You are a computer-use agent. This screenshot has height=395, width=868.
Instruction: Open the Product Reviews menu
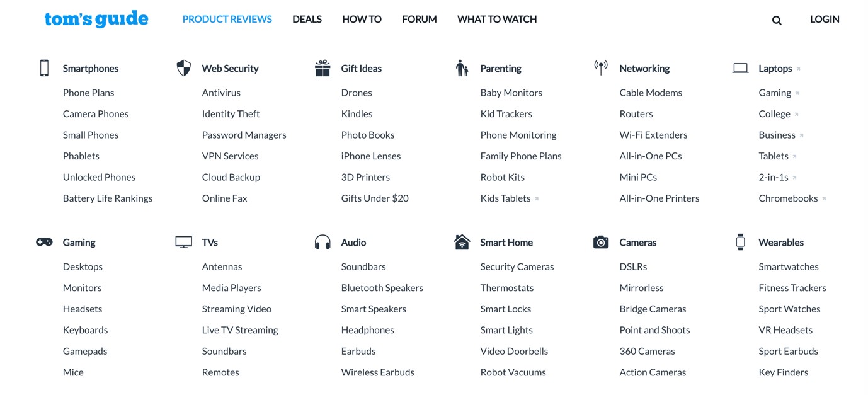tap(227, 19)
